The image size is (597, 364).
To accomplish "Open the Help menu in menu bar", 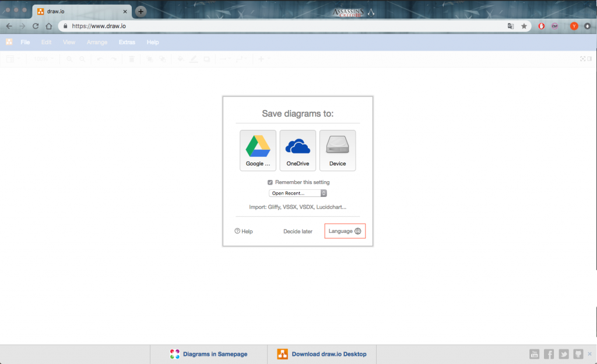I will [153, 42].
